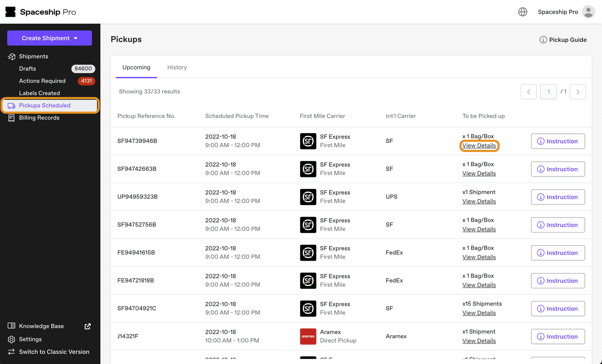
Task: Click the globe language icon in the header
Action: (x=522, y=12)
